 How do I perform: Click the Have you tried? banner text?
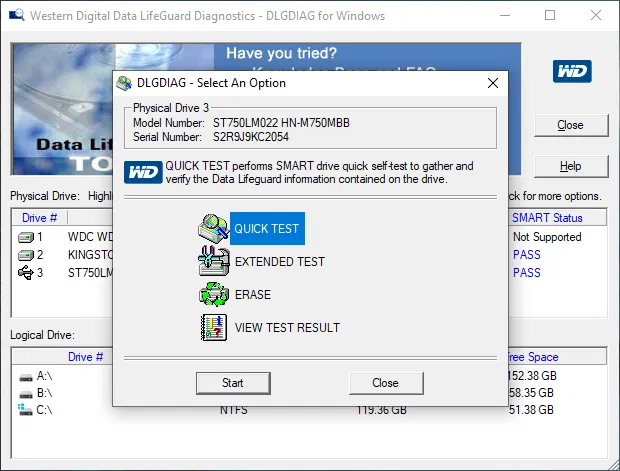(x=281, y=53)
